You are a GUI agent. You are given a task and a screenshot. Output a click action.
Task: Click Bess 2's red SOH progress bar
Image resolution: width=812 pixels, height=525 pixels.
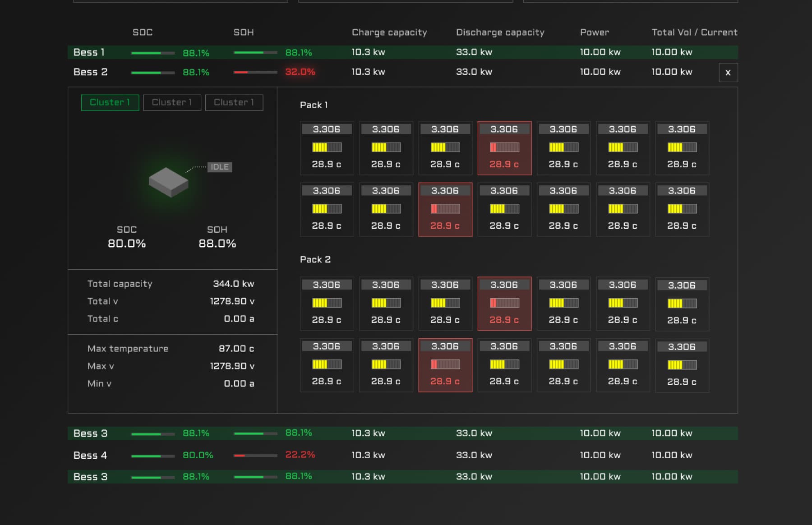pos(254,72)
